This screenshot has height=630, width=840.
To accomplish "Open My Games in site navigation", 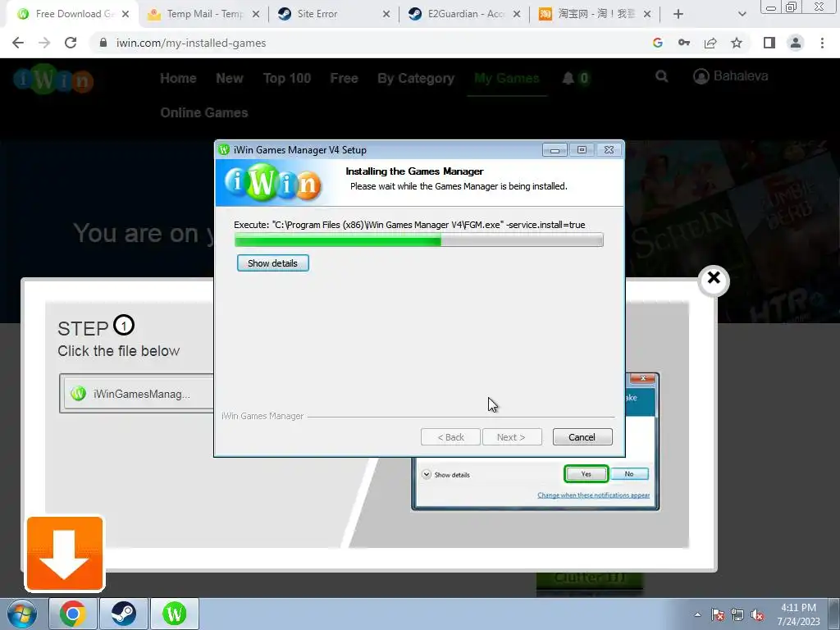I will (506, 78).
